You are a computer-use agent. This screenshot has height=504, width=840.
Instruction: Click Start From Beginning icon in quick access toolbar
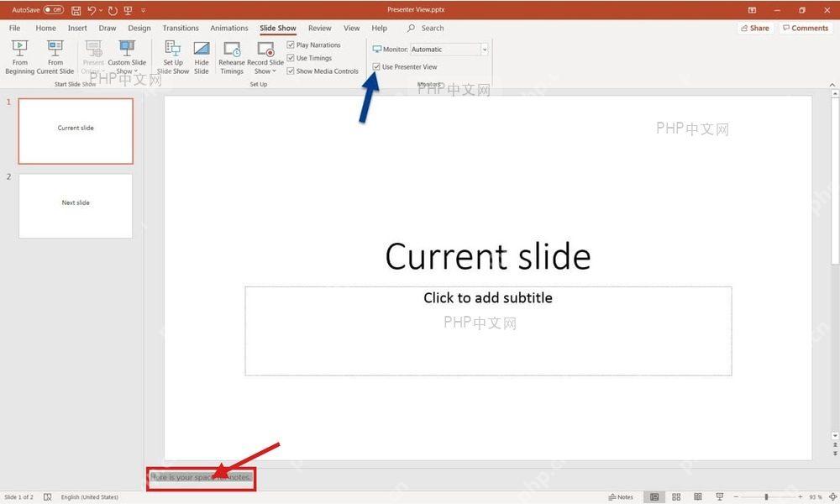coord(128,10)
